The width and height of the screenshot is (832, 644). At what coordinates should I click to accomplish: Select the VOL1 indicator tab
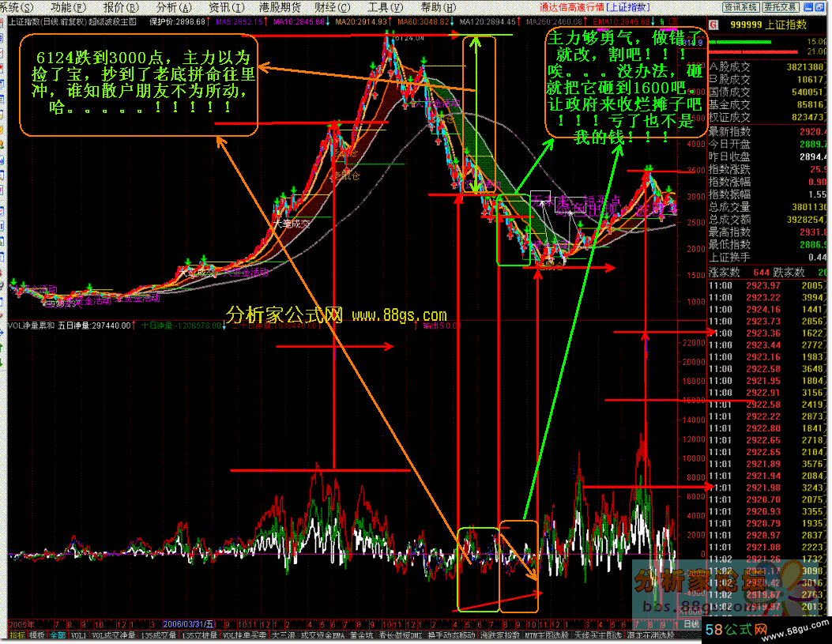pyautogui.click(x=78, y=635)
